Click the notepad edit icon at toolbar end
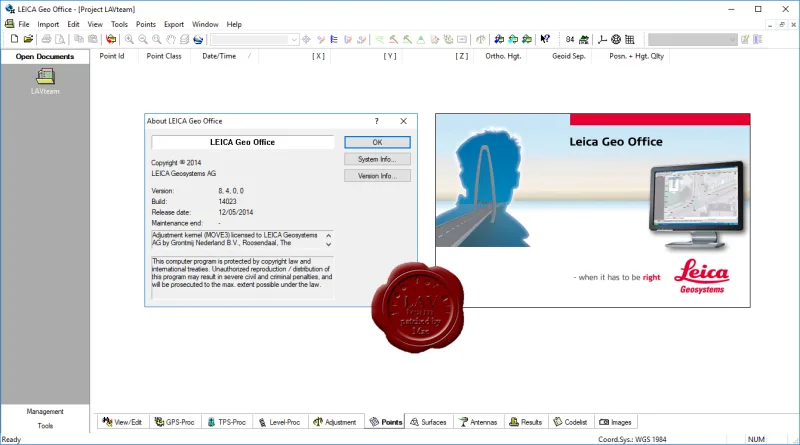Screen dimensions: 800x445 pyautogui.click(x=745, y=39)
